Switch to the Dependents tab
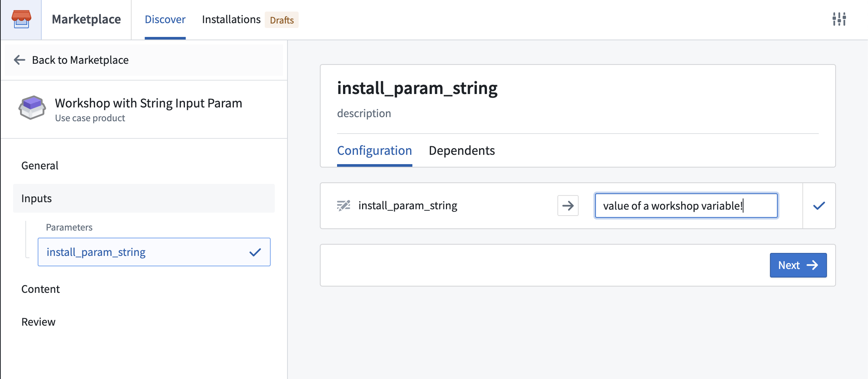The width and height of the screenshot is (868, 379). [x=462, y=150]
